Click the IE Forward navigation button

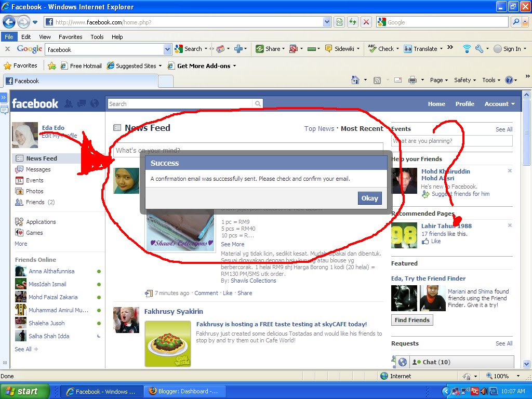(x=23, y=22)
